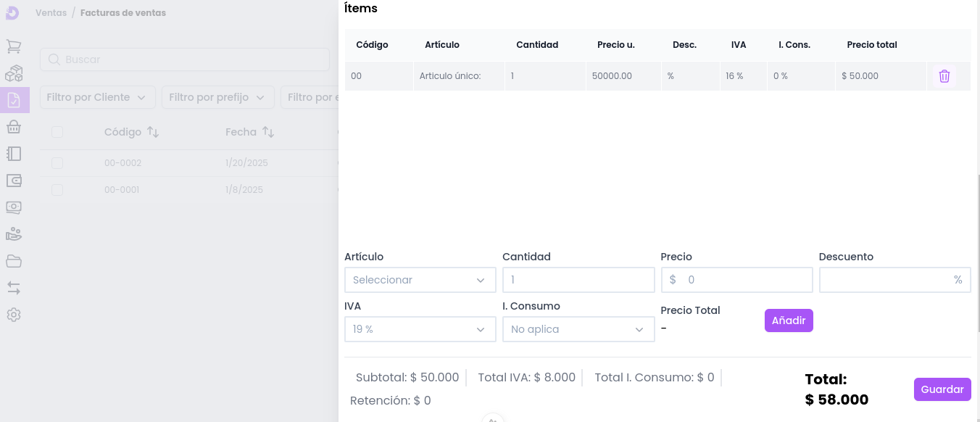This screenshot has height=422, width=980.
Task: Click the Cantidad input field
Action: tap(578, 280)
